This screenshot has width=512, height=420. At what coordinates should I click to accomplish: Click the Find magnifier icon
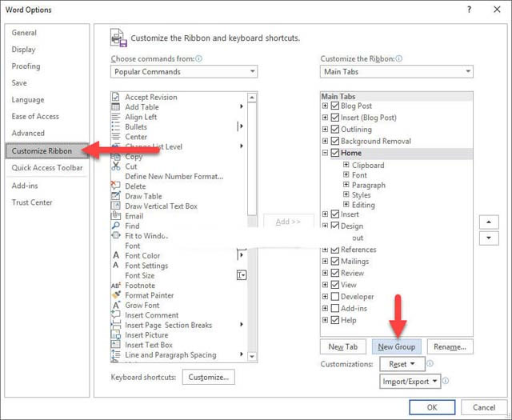click(x=115, y=226)
